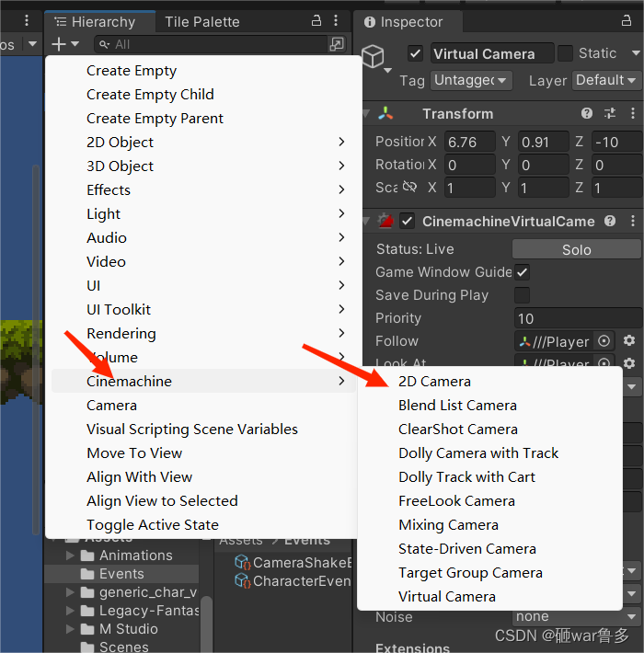
Task: Click the Animations folder icon
Action: click(x=87, y=556)
